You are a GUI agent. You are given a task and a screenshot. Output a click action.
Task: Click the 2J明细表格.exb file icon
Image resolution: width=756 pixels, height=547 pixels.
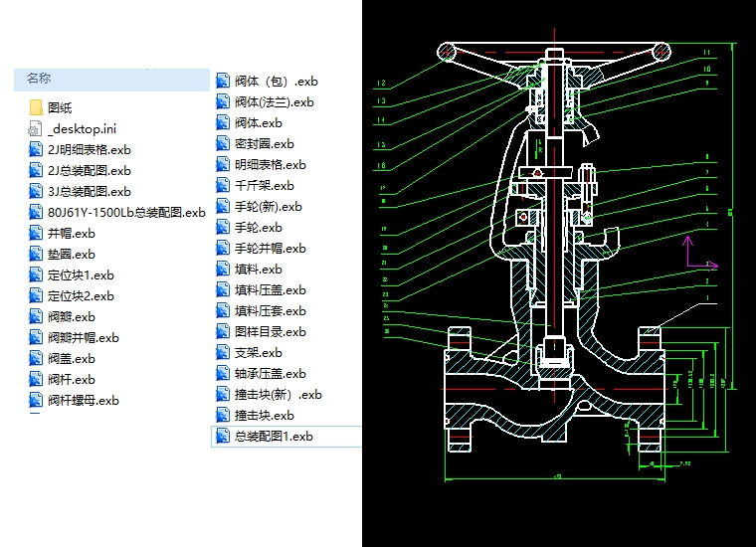[x=35, y=149]
